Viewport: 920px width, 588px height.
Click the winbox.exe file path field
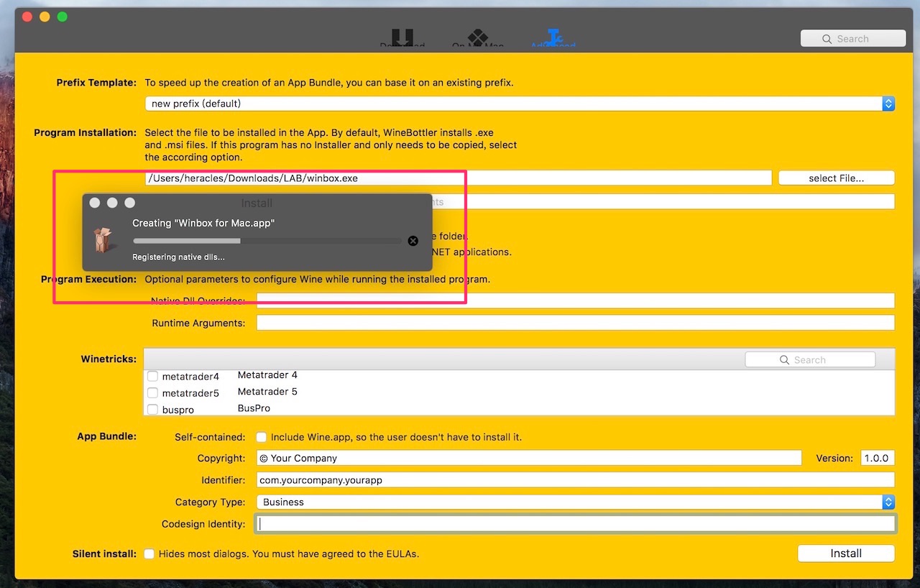pos(459,178)
